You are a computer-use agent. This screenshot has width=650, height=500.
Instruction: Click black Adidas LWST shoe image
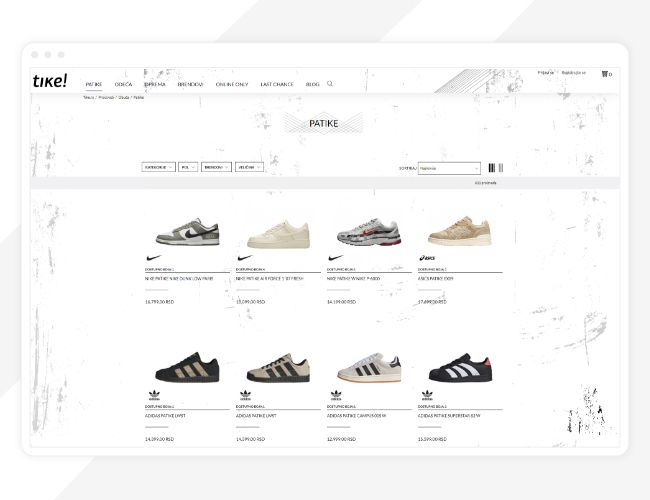pos(187,367)
